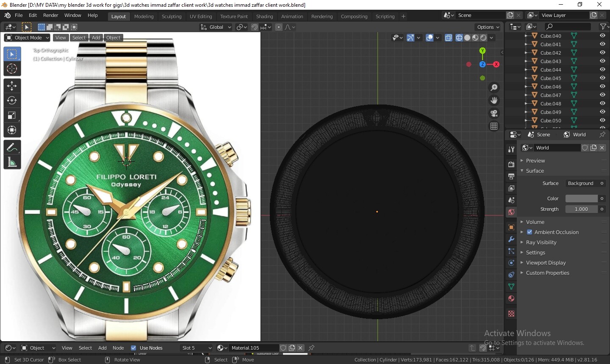Toggle X-ray mode in viewport header
Image resolution: width=610 pixels, height=364 pixels.
click(x=449, y=38)
